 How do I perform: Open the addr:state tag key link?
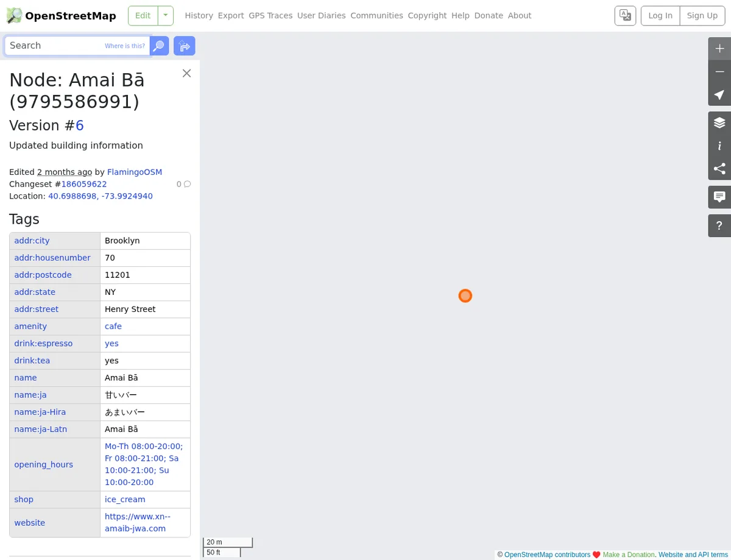(35, 292)
